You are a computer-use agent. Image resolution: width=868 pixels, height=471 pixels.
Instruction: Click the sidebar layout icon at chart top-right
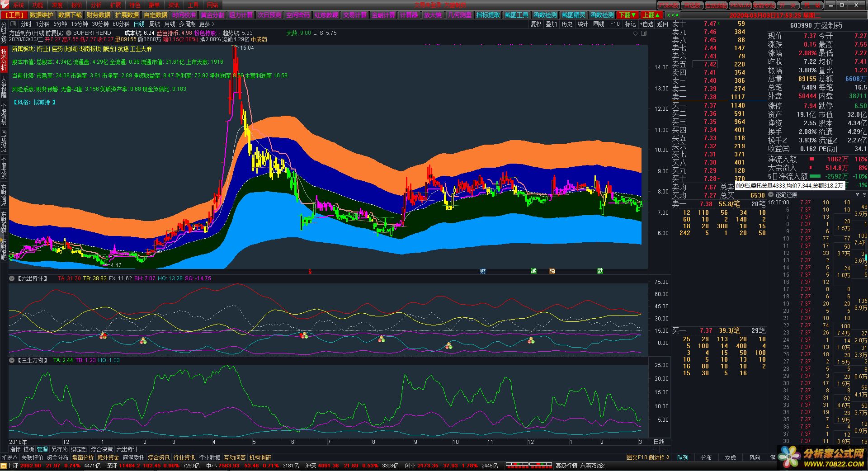644,33
